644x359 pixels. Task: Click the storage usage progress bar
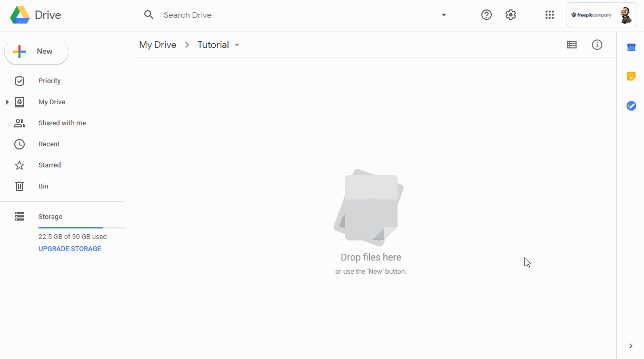click(82, 227)
